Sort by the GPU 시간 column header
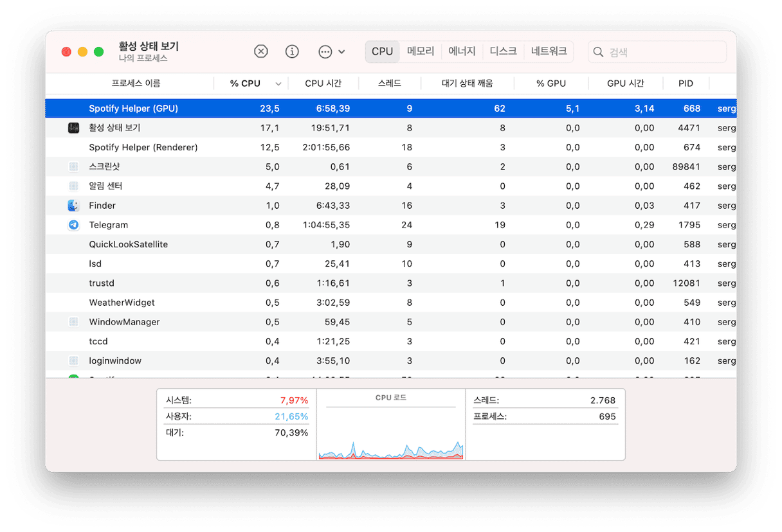782x532 pixels. click(x=625, y=84)
